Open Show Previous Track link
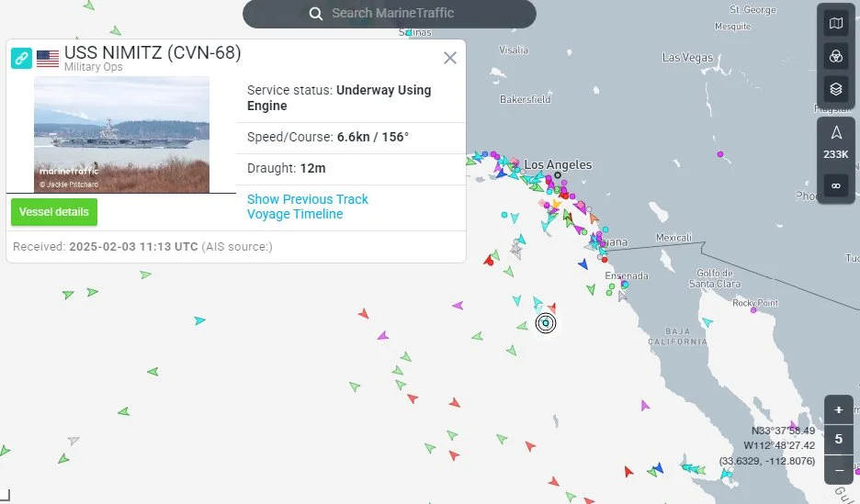Screen dimensions: 860x504 308,199
